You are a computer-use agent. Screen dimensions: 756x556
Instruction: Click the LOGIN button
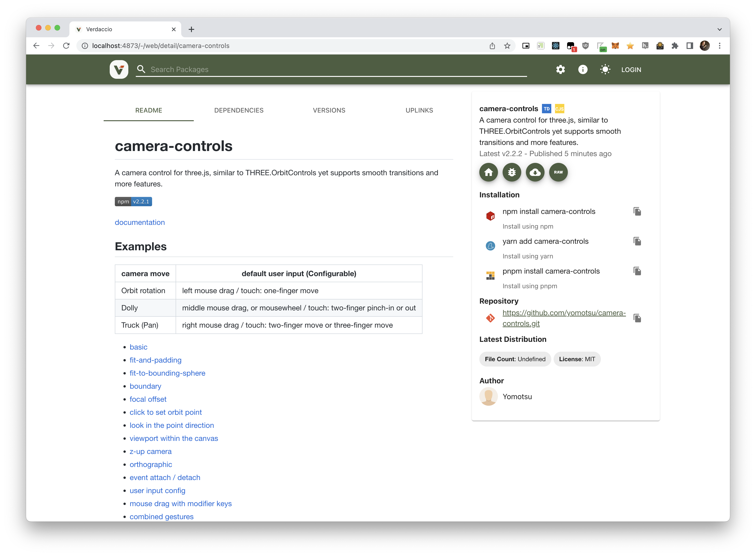point(631,70)
